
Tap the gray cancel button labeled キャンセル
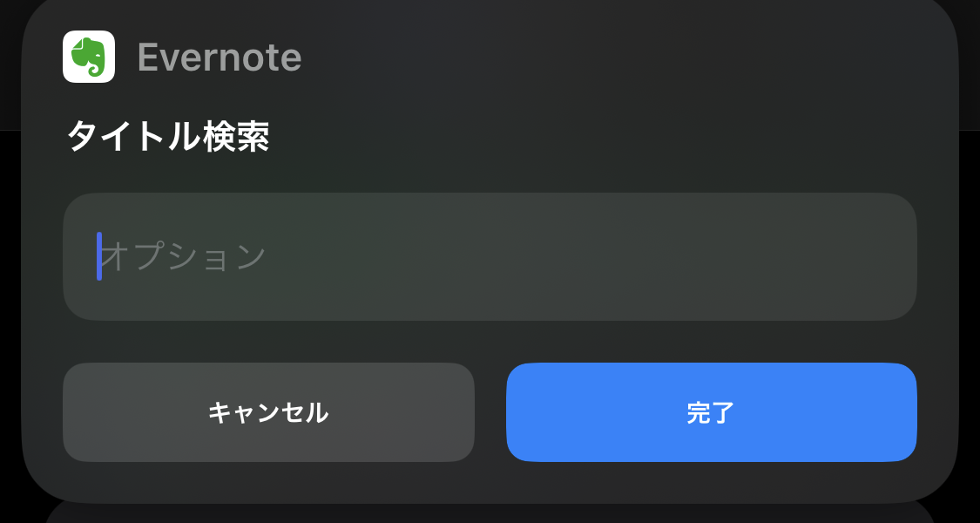click(269, 412)
